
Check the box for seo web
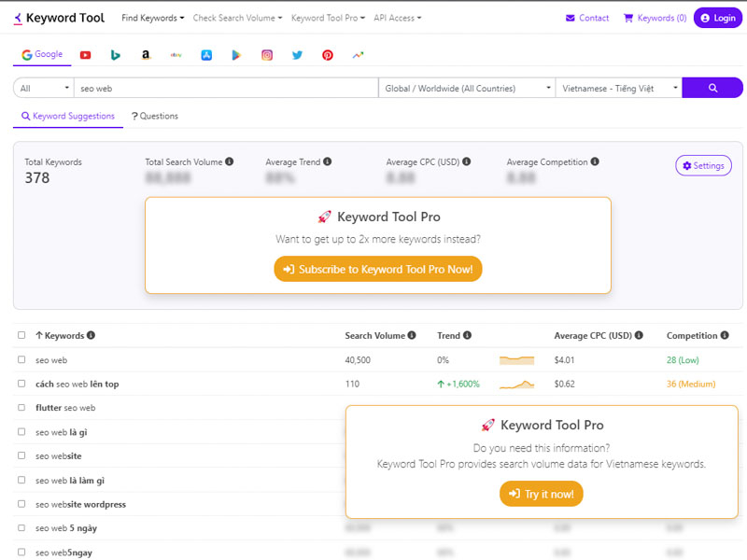point(21,359)
